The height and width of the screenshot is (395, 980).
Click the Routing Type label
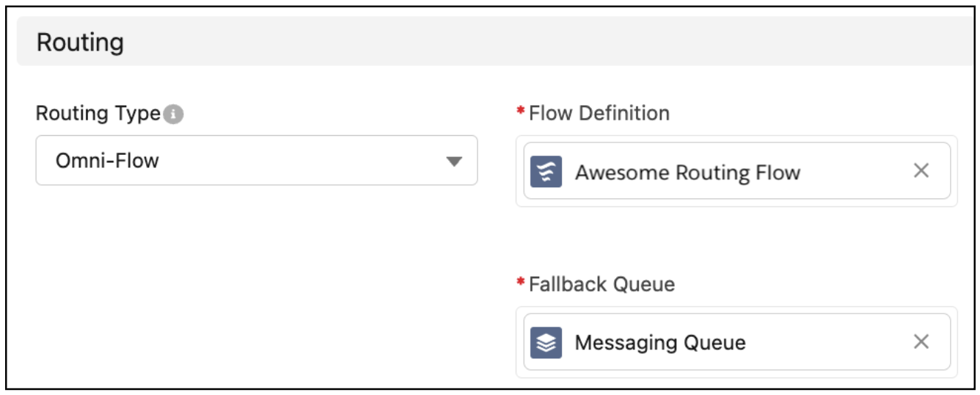[98, 114]
